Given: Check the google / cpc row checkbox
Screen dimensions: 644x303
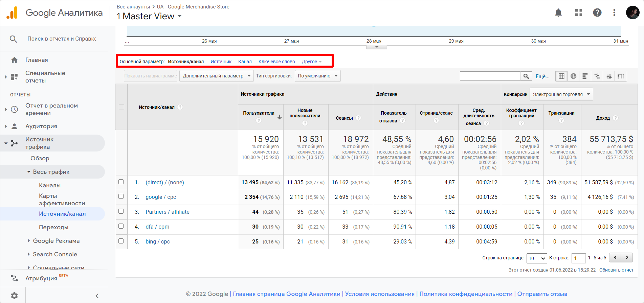Looking at the screenshot, I should [121, 196].
